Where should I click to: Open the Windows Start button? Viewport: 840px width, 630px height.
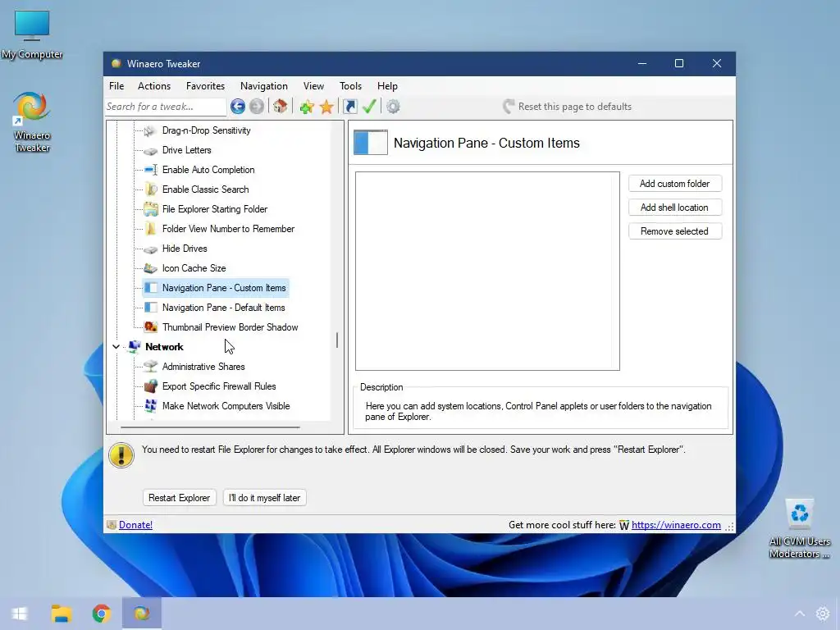point(20,614)
